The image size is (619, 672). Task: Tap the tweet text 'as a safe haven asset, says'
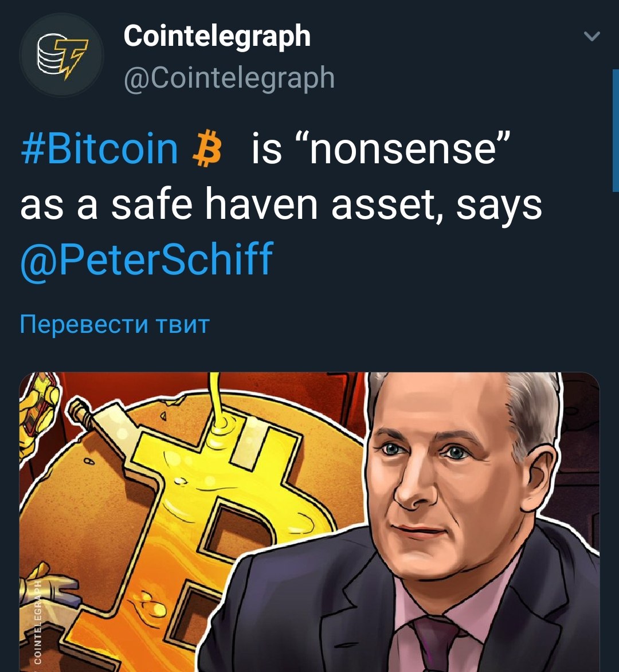281,204
